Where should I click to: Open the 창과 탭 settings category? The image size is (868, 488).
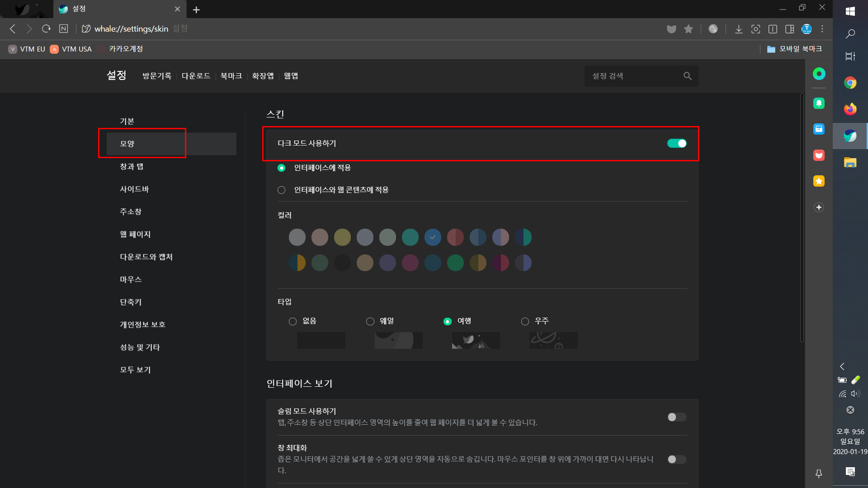coord(132,166)
